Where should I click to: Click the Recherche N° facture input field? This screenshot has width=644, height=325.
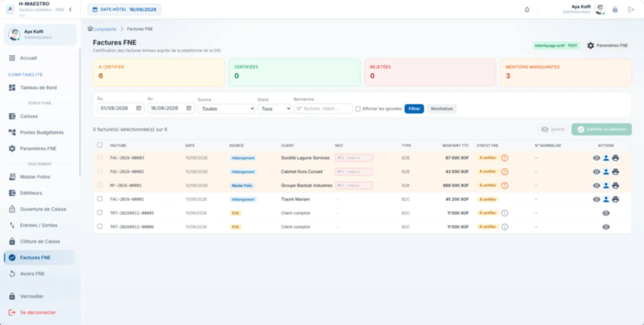coord(323,109)
